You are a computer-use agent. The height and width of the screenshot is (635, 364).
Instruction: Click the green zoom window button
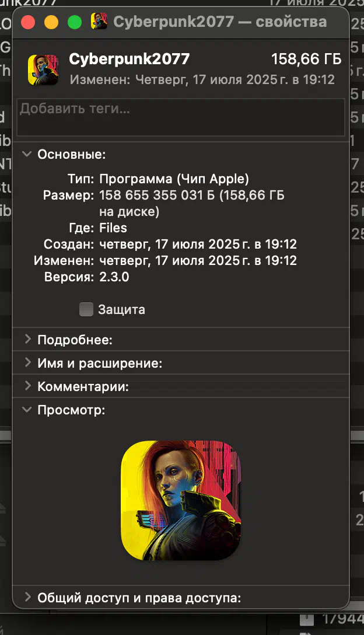click(75, 22)
